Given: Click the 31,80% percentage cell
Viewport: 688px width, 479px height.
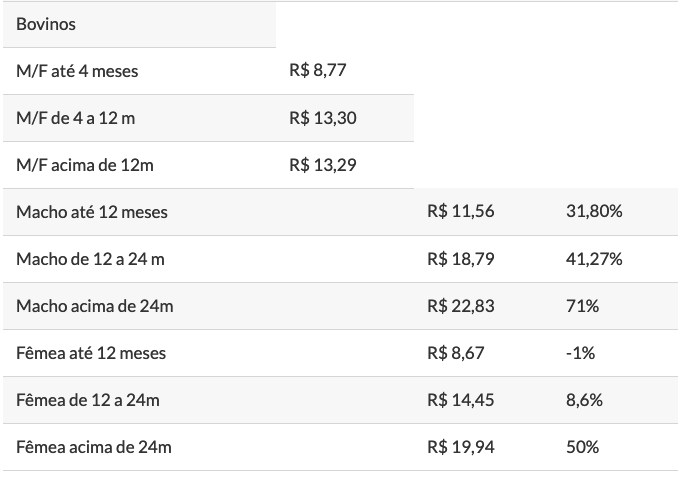Looking at the screenshot, I should pos(594,211).
